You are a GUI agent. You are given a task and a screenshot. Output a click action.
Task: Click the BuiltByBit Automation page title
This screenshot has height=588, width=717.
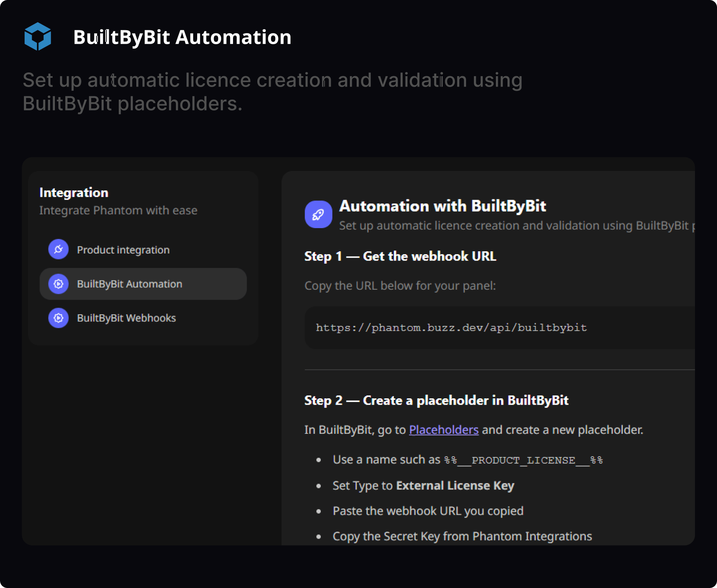tap(182, 37)
